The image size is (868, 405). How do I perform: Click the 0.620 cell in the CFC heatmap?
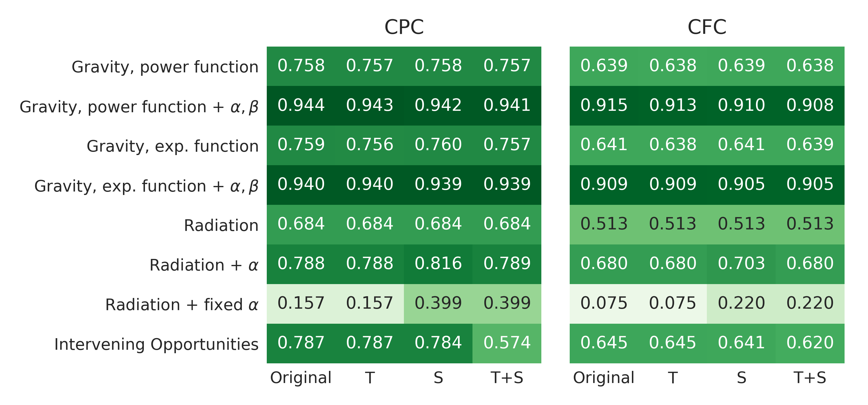click(x=810, y=343)
